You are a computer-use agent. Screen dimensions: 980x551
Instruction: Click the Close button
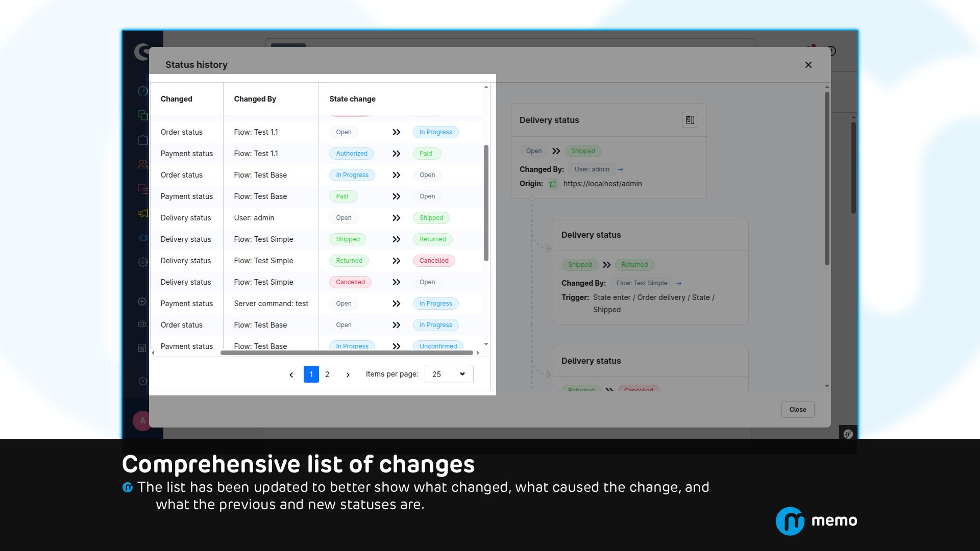(798, 410)
